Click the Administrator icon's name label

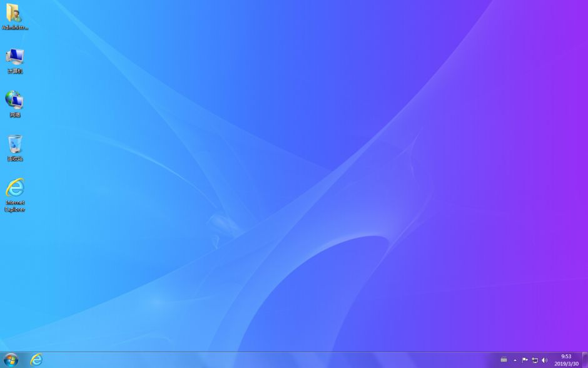tap(14, 28)
